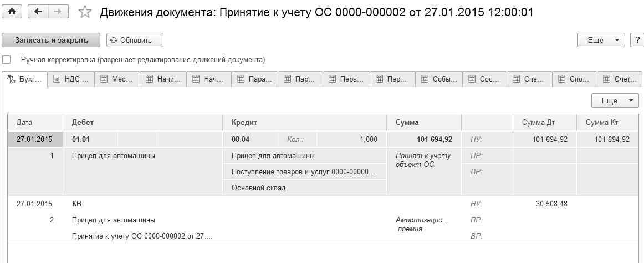Select Основной склад cell
The image size is (644, 263).
pyautogui.click(x=304, y=188)
